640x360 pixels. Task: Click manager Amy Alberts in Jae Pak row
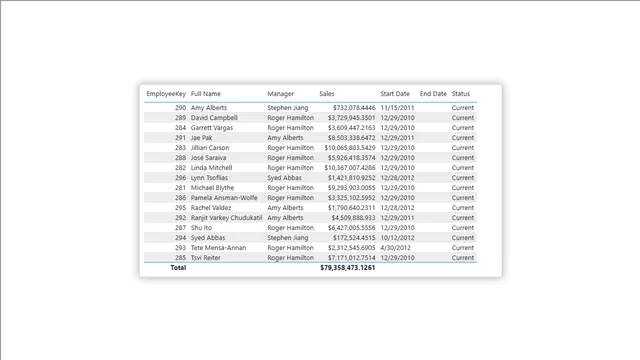coord(285,138)
